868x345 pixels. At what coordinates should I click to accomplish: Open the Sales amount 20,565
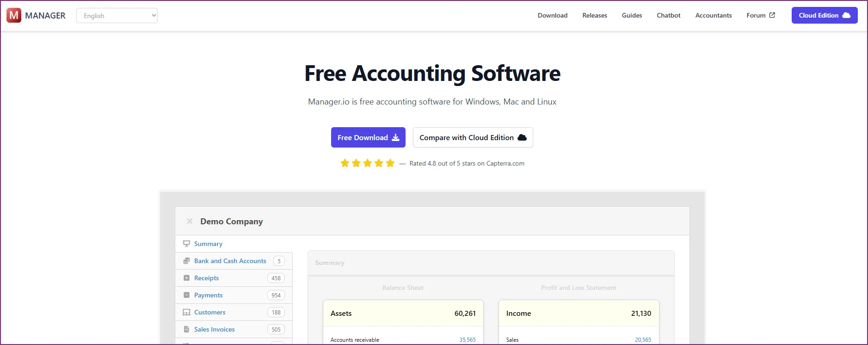[x=643, y=339]
